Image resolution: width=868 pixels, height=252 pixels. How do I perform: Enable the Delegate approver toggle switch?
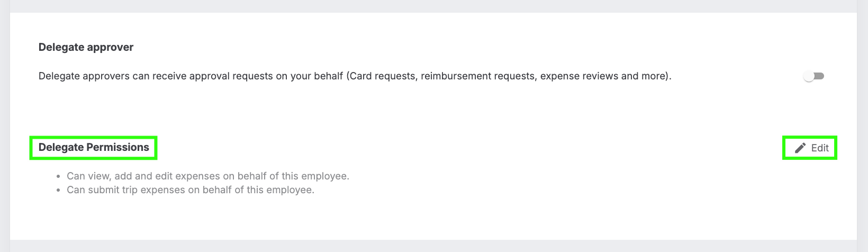click(814, 76)
